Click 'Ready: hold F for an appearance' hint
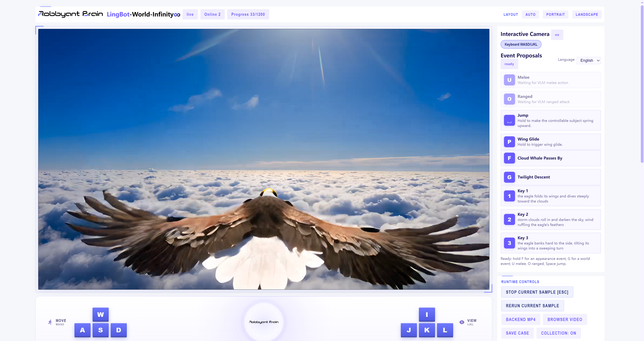This screenshot has height=341, width=644. tap(545, 261)
